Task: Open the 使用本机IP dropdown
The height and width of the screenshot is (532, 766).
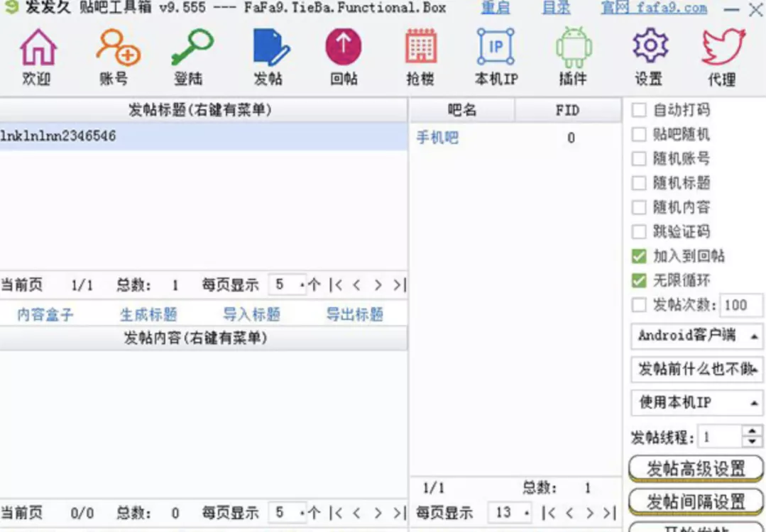Action: 696,403
